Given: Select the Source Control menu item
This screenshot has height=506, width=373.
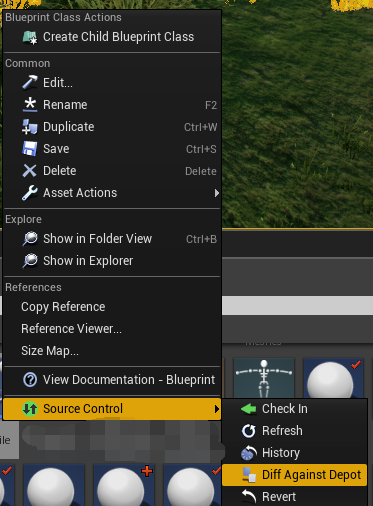Looking at the screenshot, I should coord(112,409).
